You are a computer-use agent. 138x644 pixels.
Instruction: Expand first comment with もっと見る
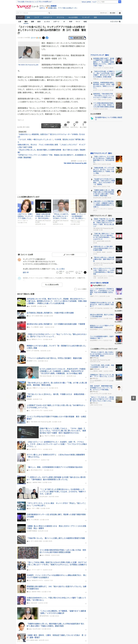60,269
